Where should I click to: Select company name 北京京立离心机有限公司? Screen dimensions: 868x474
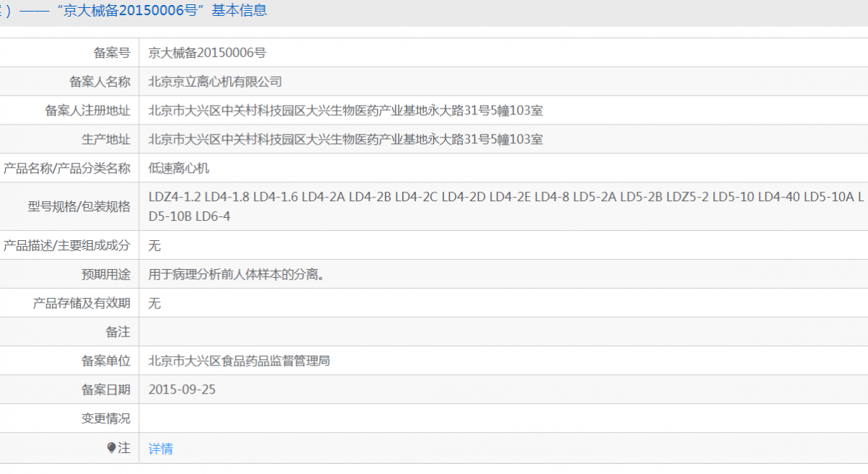tap(215, 82)
